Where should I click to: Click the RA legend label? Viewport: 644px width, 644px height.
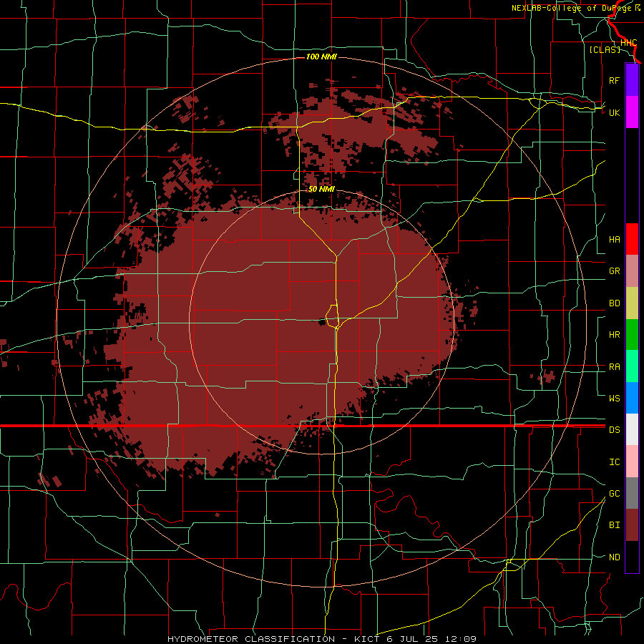614,367
